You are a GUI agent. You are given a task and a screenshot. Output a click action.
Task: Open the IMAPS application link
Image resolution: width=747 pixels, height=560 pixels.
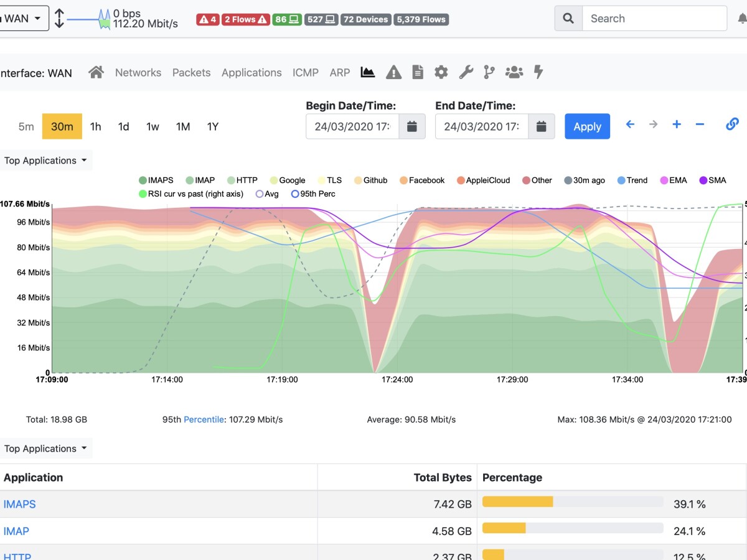(20, 504)
